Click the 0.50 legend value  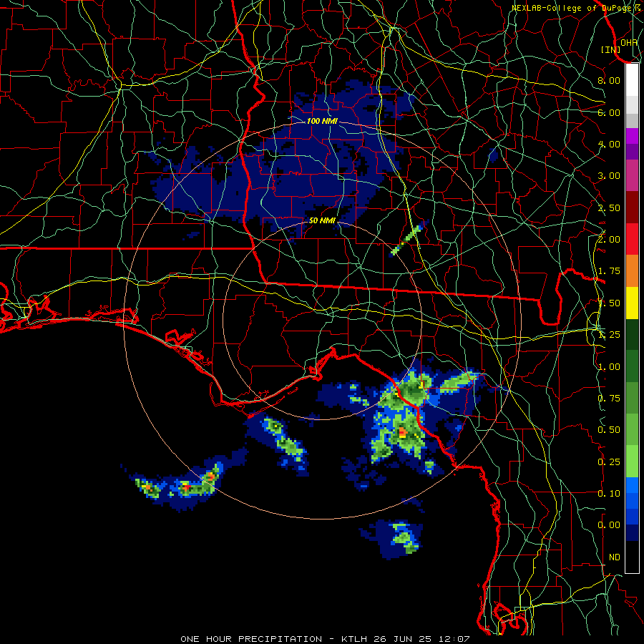point(609,430)
